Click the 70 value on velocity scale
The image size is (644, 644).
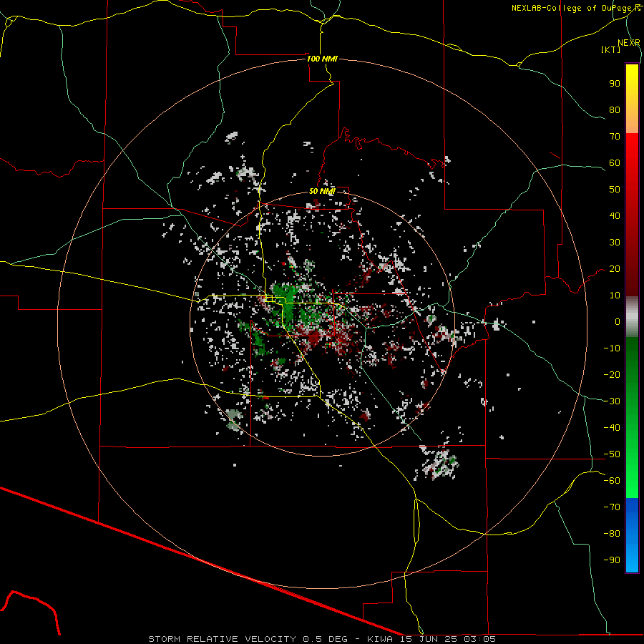click(615, 137)
